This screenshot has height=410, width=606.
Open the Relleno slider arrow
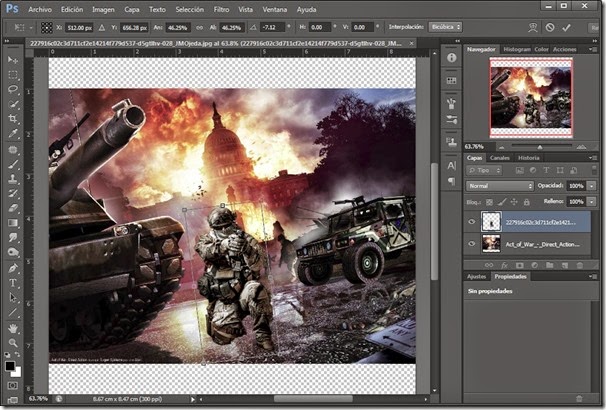(592, 202)
